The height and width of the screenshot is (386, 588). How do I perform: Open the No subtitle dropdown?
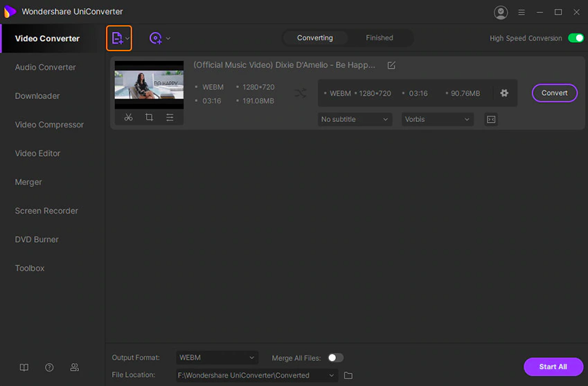click(355, 119)
